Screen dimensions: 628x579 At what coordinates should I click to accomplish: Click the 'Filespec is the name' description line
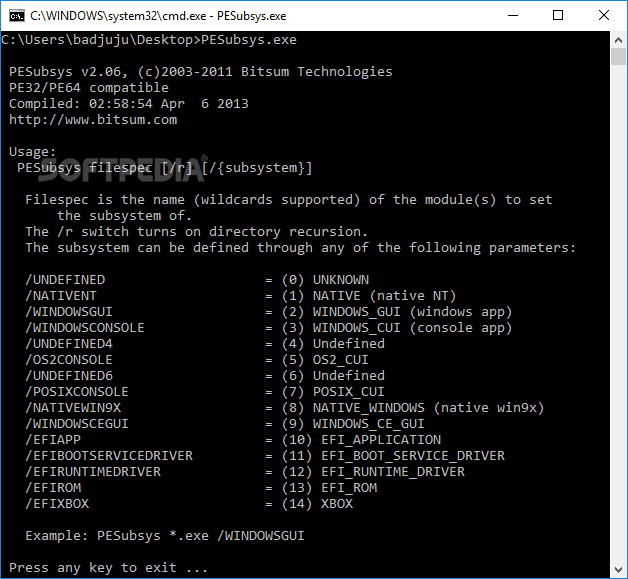point(289,200)
